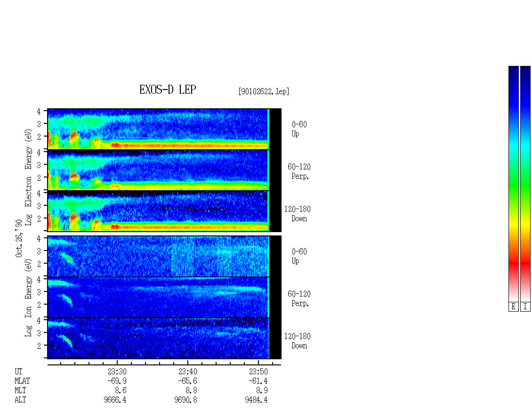Click the Log Ion Energy (eV) axis label
532x412 pixels.
coord(28,298)
